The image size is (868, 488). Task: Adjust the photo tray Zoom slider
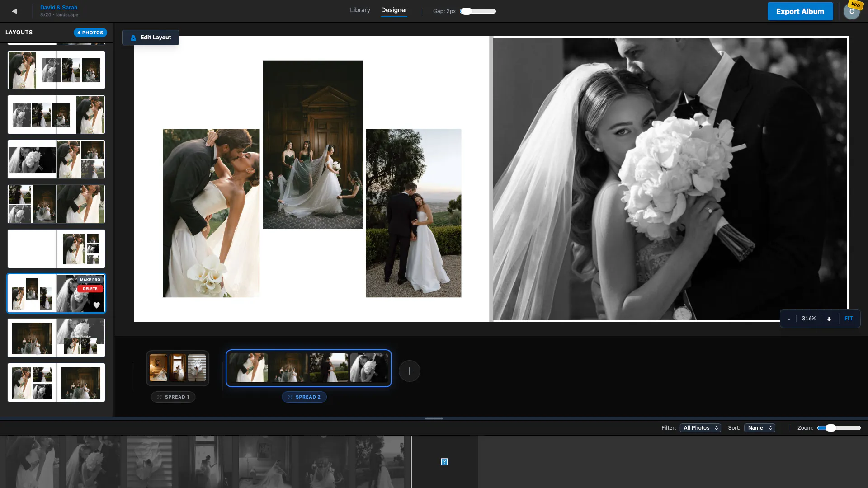(839, 428)
